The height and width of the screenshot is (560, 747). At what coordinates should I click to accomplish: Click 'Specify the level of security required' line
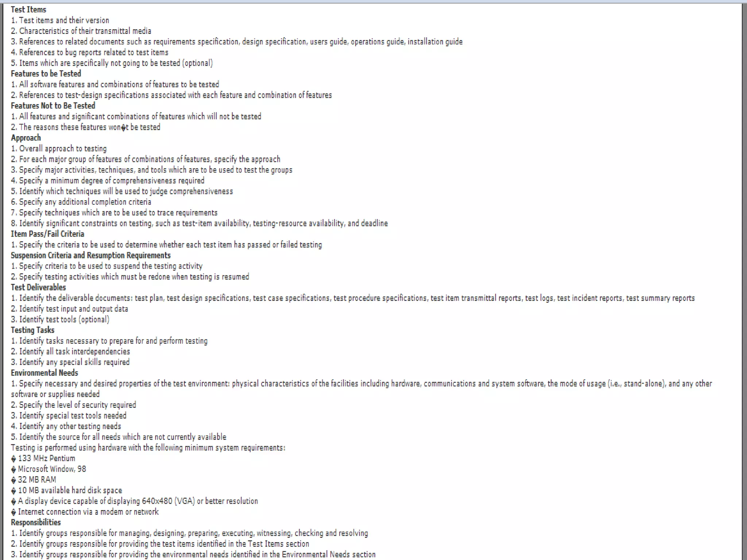pos(73,405)
